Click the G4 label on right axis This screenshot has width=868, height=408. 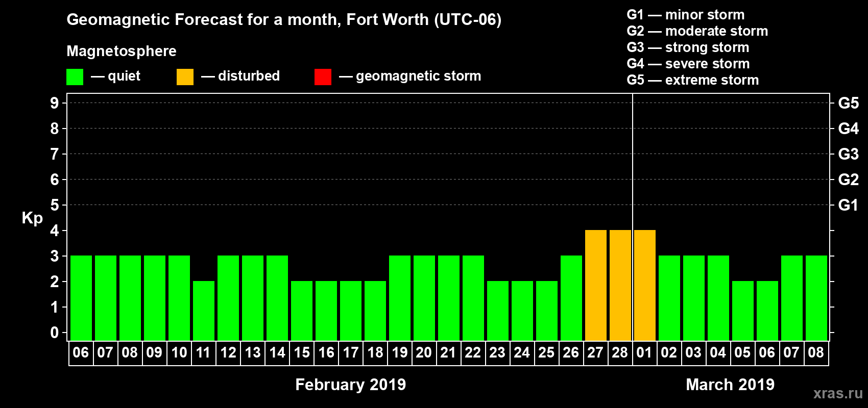pyautogui.click(x=848, y=129)
